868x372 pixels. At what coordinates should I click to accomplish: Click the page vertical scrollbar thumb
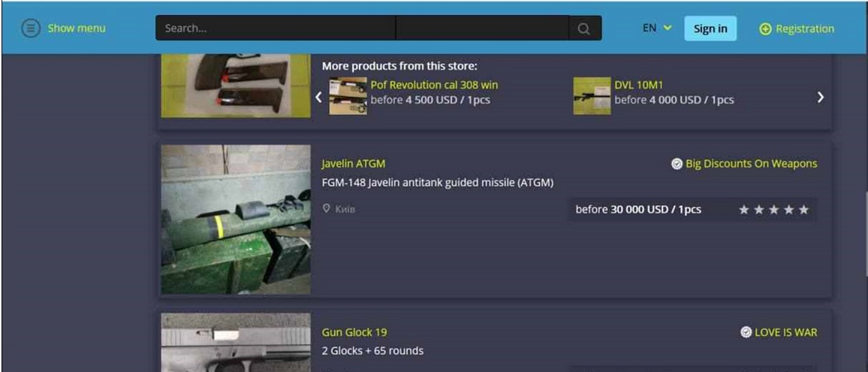pos(866,234)
